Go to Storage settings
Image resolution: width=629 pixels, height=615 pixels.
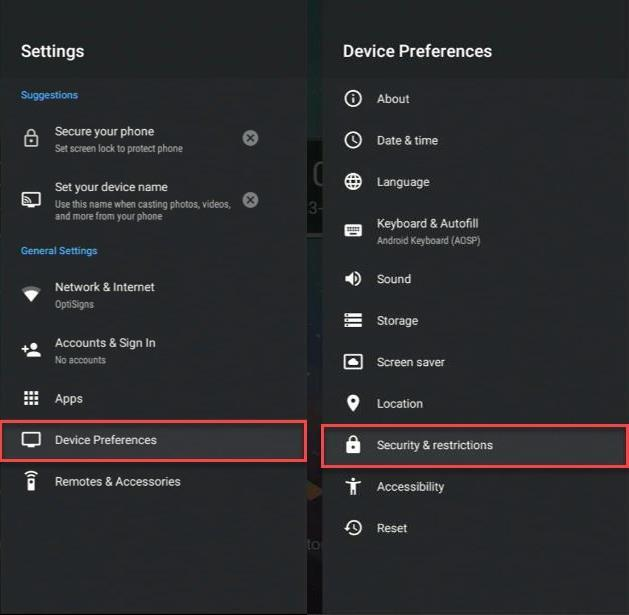click(x=397, y=321)
